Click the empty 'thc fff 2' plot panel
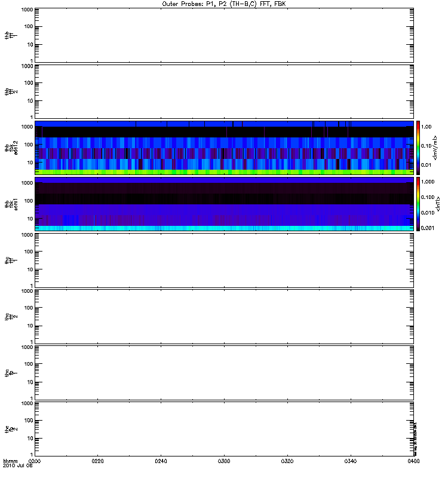448x478 pixels. pos(224,317)
